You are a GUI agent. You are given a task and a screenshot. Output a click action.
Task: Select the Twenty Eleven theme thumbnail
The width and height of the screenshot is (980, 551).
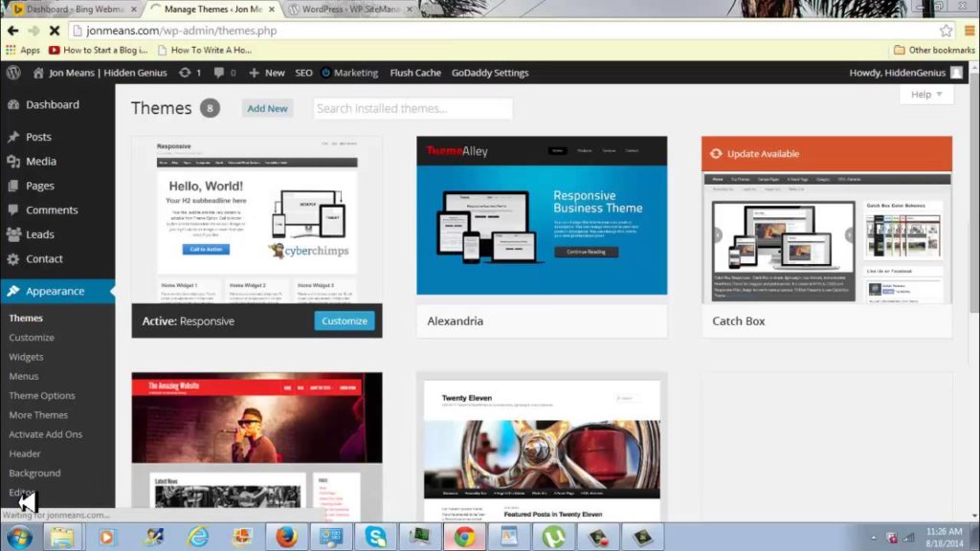tap(542, 448)
